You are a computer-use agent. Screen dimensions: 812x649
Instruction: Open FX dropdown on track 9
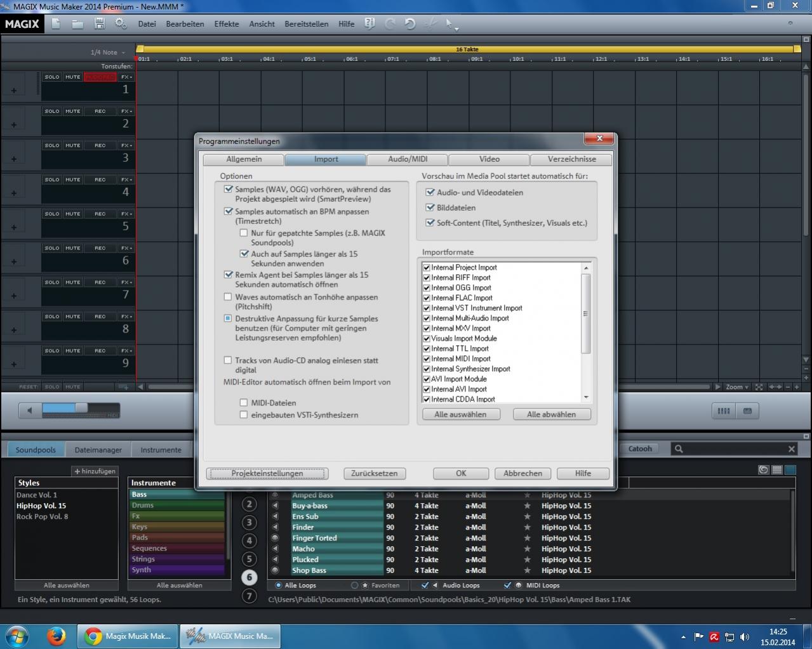[x=126, y=351]
